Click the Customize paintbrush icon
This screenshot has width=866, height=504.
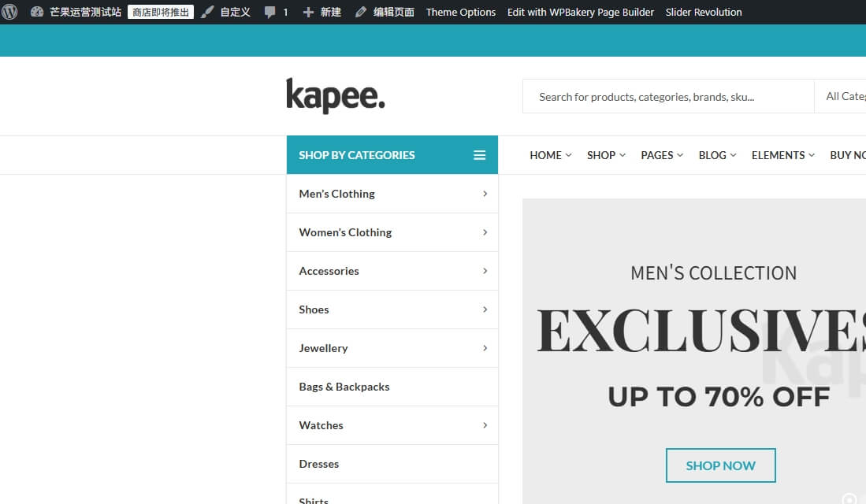coord(207,12)
